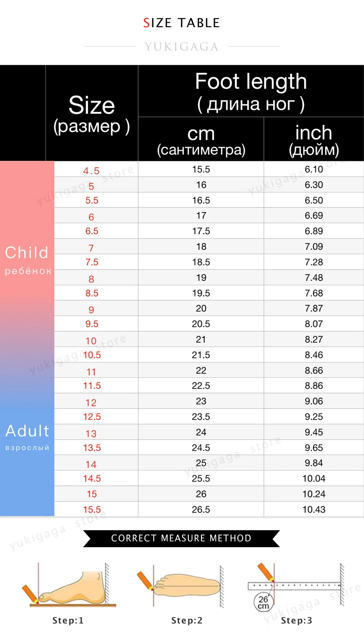Viewport: 364px width, 641px height.
Task: Click the YUKIGAGA brand name
Action: 182,47
